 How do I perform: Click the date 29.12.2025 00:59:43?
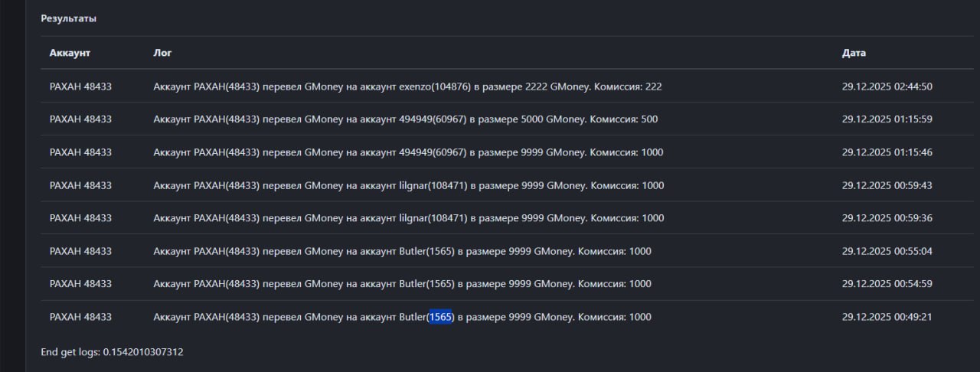887,185
